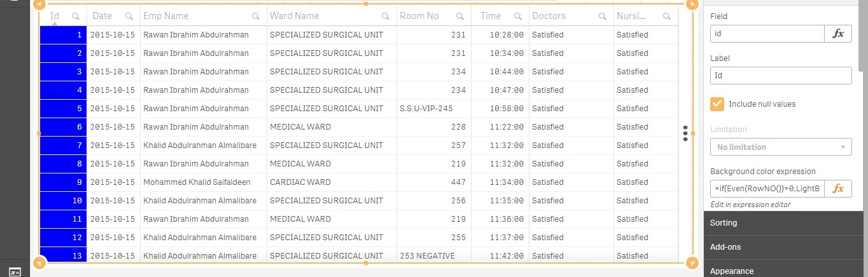Open the Field expression editor fx button

(838, 34)
